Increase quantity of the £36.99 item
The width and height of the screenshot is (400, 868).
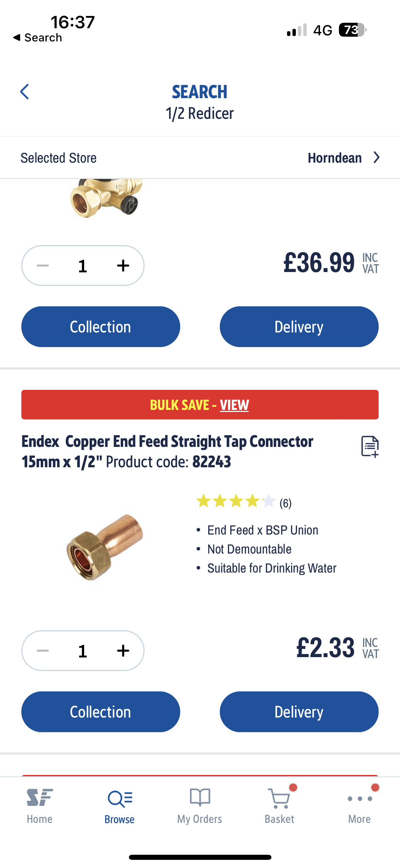123,266
